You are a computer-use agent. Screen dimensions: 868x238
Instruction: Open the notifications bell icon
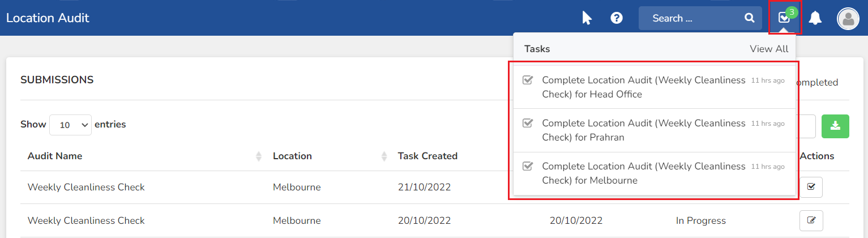[815, 18]
